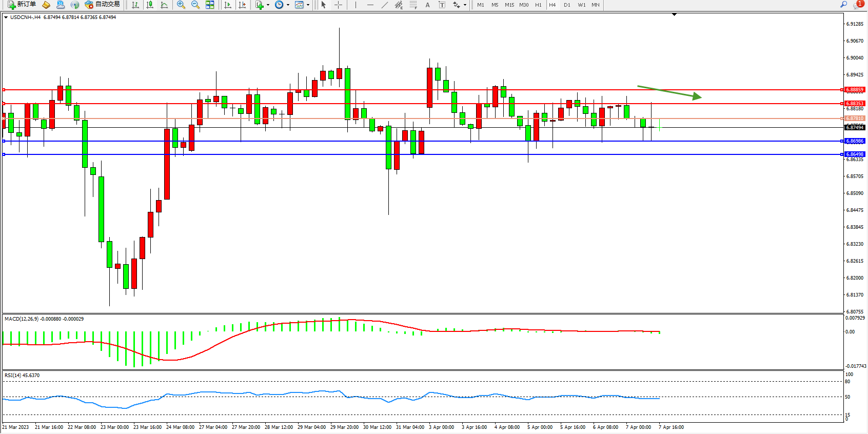Screen dimensions: 868x434
Task: Switch chart to candlestick display
Action: [x=150, y=5]
